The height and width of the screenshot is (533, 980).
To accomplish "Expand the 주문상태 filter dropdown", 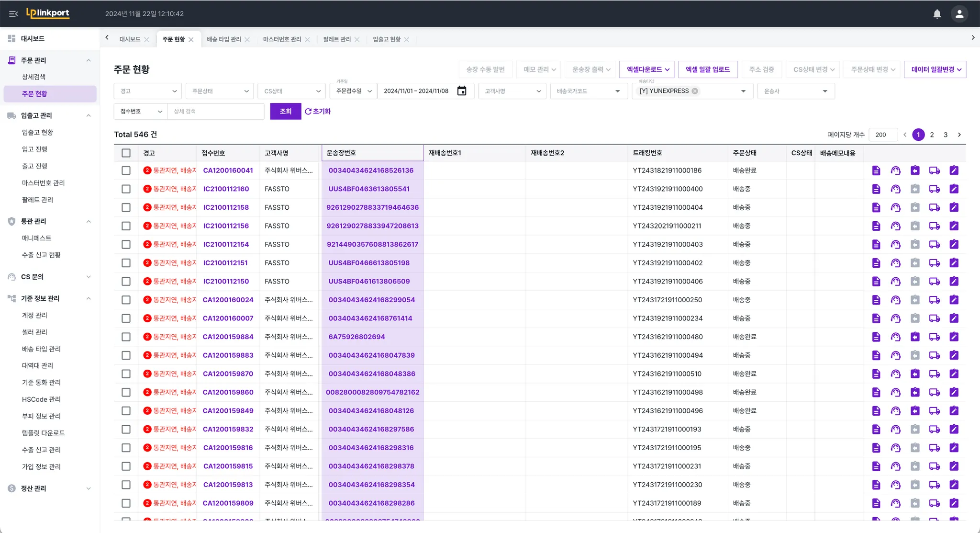I will (x=220, y=91).
